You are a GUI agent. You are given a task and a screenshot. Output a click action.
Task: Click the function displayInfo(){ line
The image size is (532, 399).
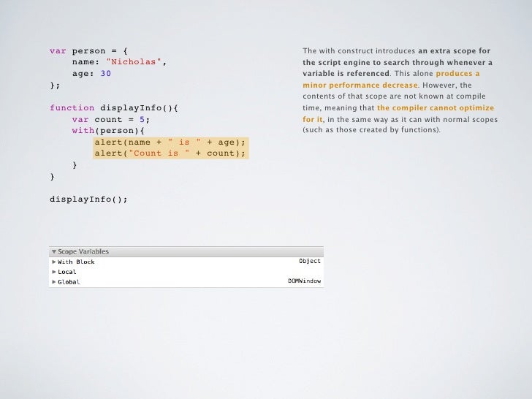pyautogui.click(x=114, y=108)
